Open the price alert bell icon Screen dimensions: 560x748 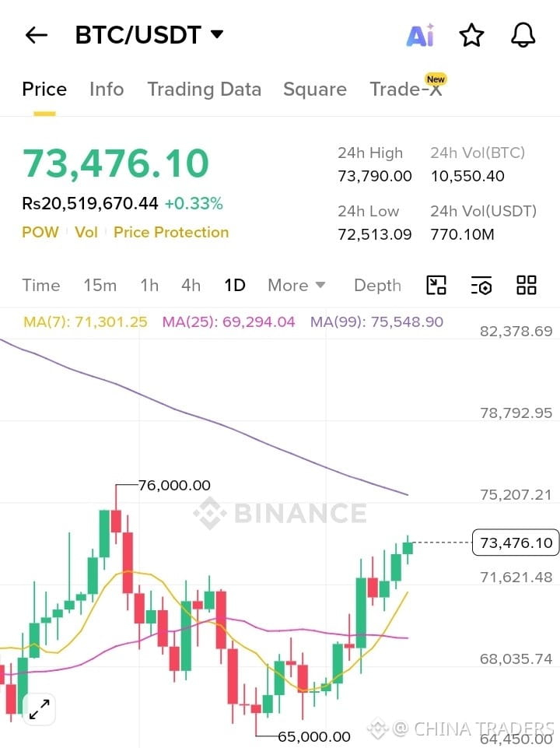coord(523,35)
